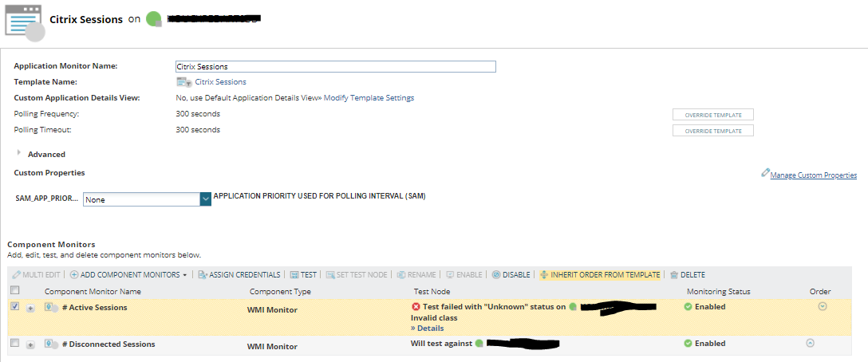
Task: Open the Modify Template Settings link
Action: pos(369,98)
